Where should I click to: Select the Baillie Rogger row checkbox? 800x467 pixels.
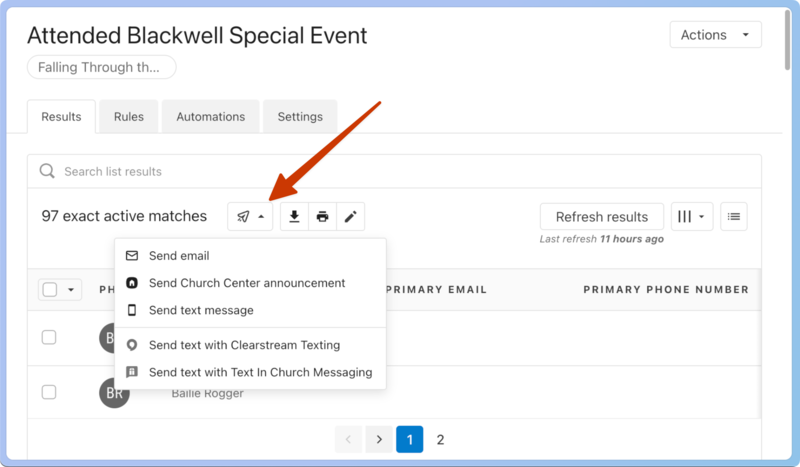pos(49,392)
